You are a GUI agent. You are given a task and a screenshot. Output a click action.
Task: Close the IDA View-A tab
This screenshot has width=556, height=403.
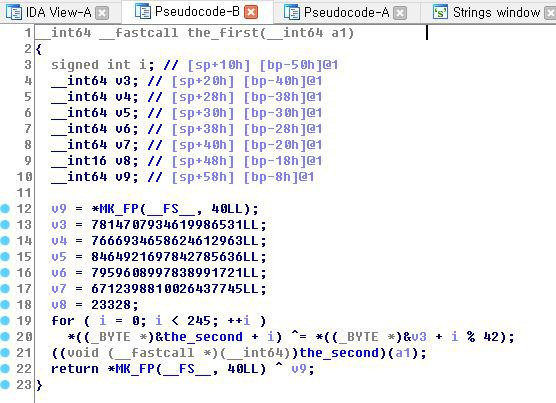click(102, 13)
